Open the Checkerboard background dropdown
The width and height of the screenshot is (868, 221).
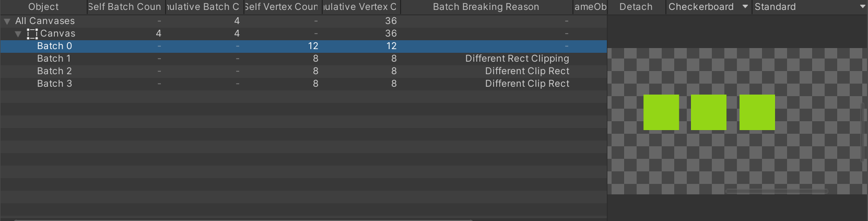tap(709, 7)
